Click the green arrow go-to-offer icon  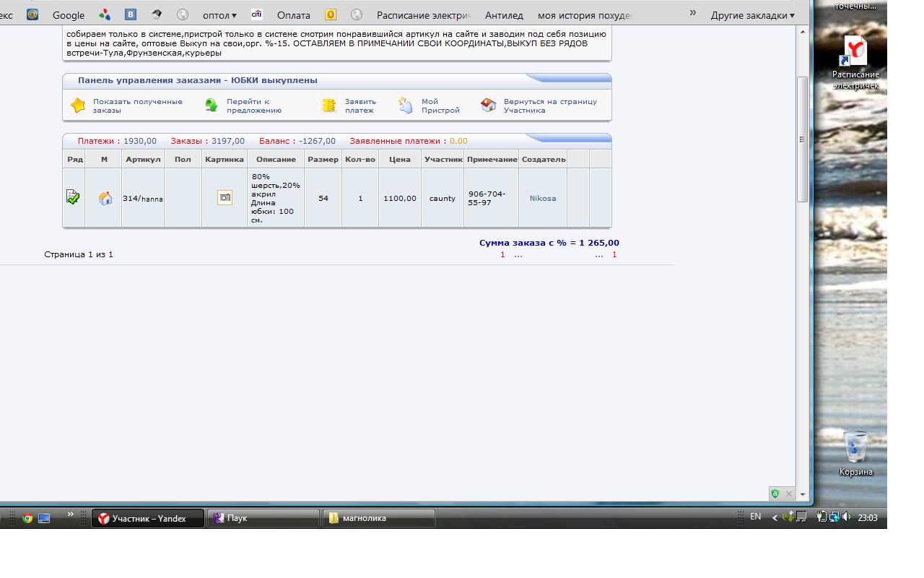212,105
